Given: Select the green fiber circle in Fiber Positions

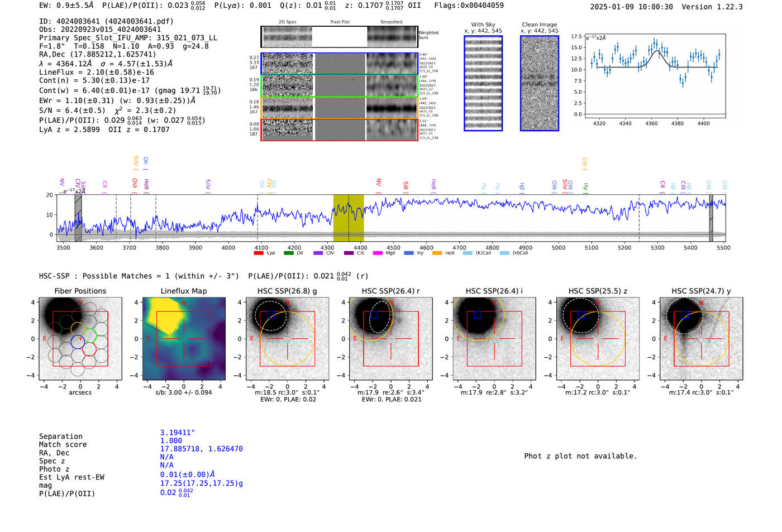Looking at the screenshot, I should [90, 336].
